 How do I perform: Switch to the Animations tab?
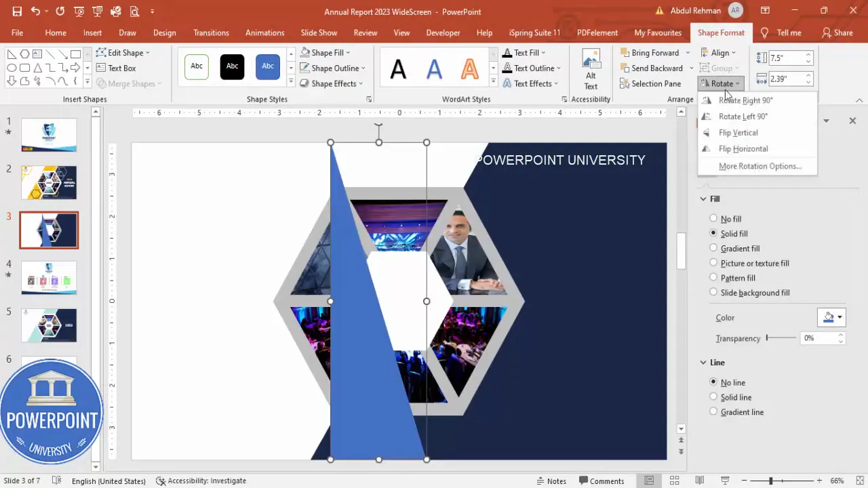coord(265,33)
